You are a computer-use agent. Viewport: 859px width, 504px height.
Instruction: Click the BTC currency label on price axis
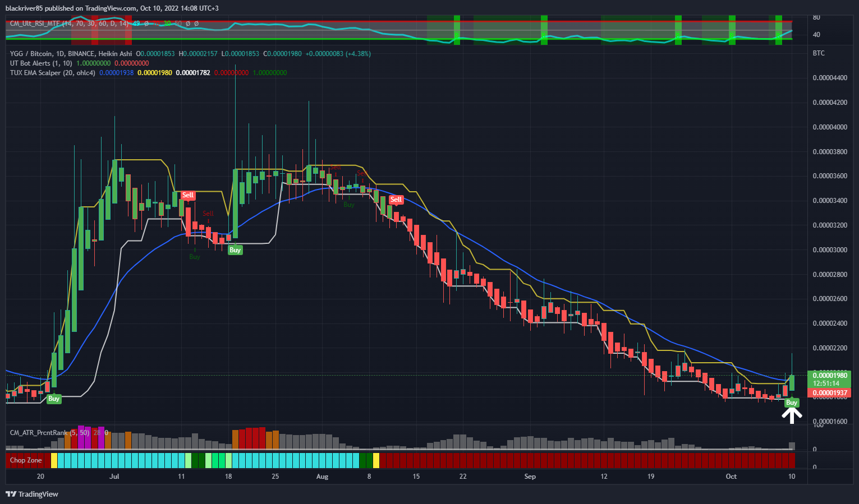click(x=819, y=53)
